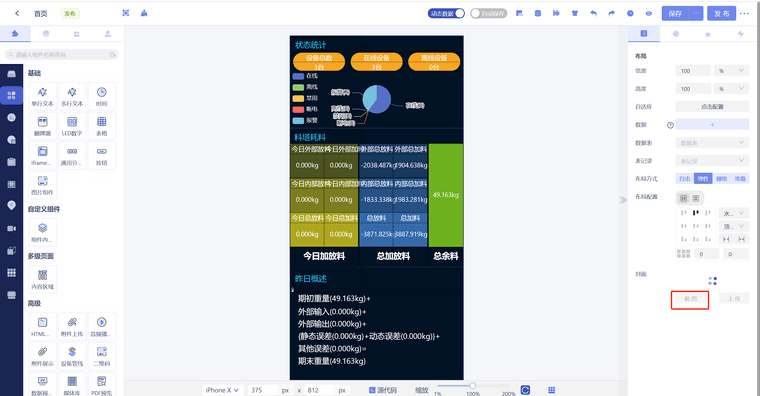Focus the component search input field
Image resolution: width=760 pixels, height=396 pixels.
(62, 55)
